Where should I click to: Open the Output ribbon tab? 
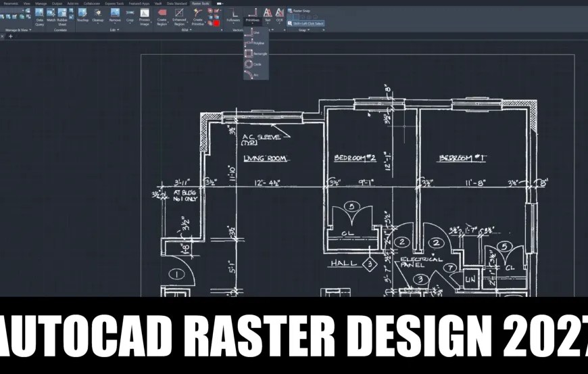pyautogui.click(x=57, y=3)
